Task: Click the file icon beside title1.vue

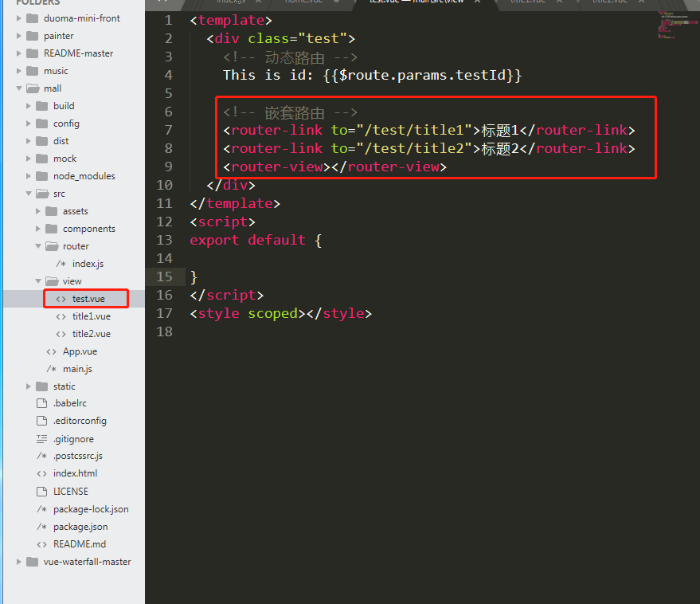Action: tap(61, 316)
